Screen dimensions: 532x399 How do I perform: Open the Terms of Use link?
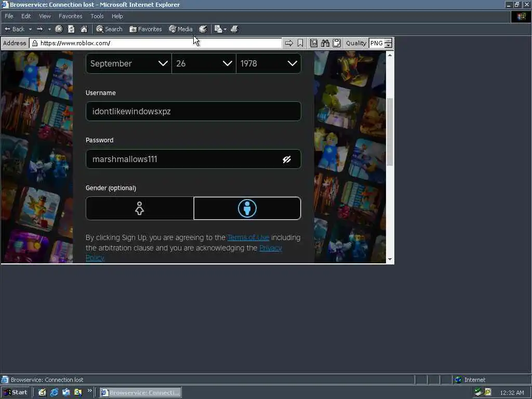[248, 237]
